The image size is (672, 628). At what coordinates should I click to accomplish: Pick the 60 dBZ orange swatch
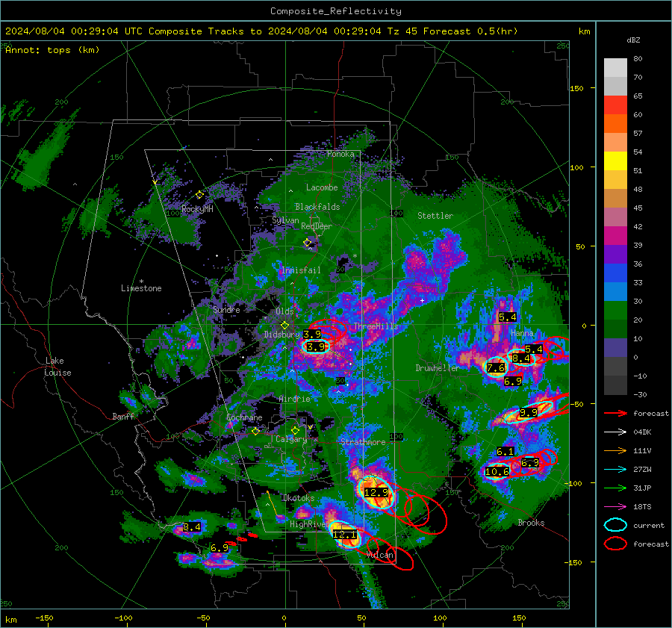point(615,123)
